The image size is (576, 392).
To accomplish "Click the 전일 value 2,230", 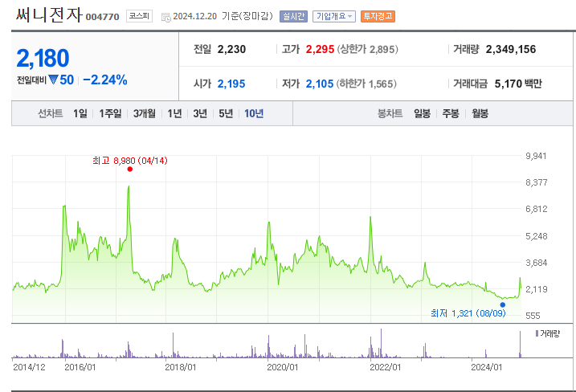I will 231,49.
